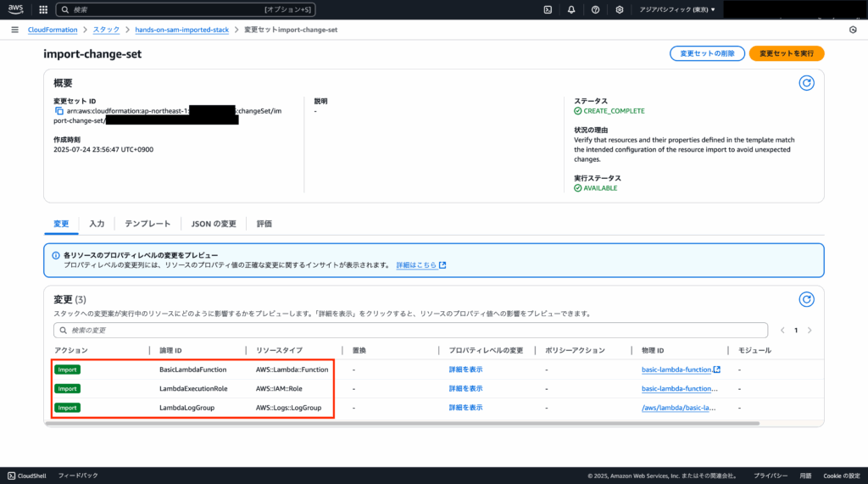Switch to the 入力 tab
Image resolution: width=868 pixels, height=484 pixels.
click(x=97, y=224)
